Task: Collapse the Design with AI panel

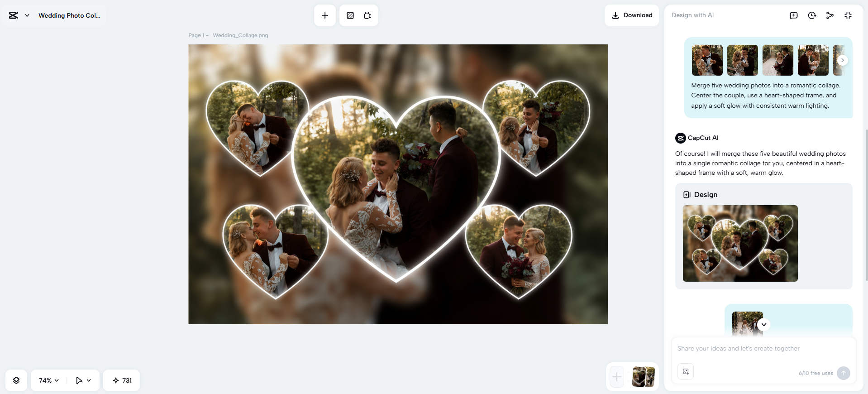Action: pos(848,15)
